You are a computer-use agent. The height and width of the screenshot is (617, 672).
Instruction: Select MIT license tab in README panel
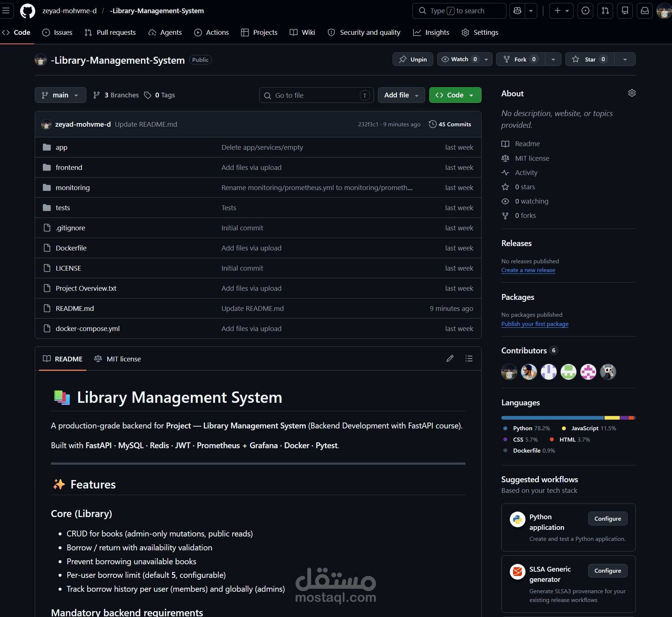click(118, 359)
